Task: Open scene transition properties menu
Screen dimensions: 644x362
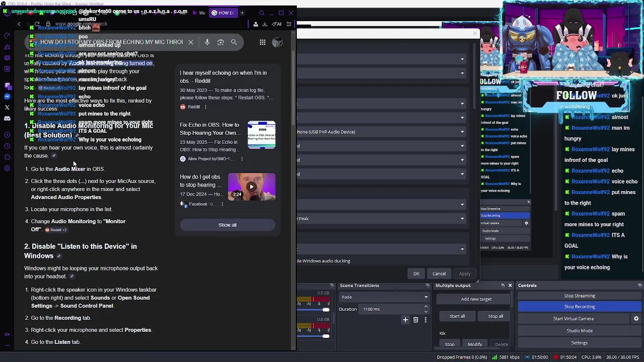Action: pos(426,320)
